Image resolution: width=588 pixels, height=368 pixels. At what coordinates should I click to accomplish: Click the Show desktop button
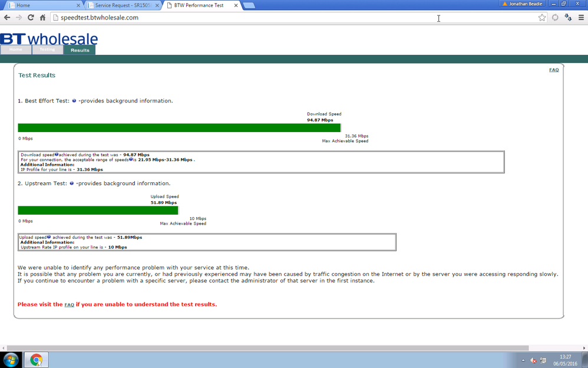[x=585, y=360]
